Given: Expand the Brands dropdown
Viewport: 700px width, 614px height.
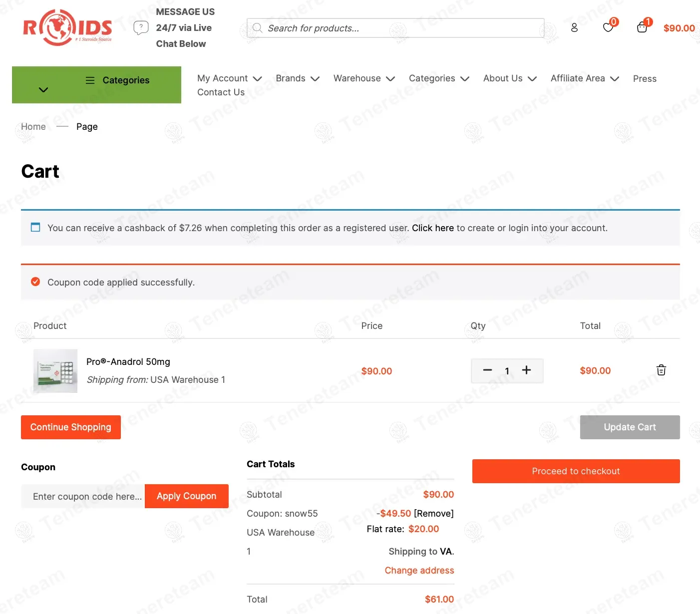Looking at the screenshot, I should click(x=297, y=78).
